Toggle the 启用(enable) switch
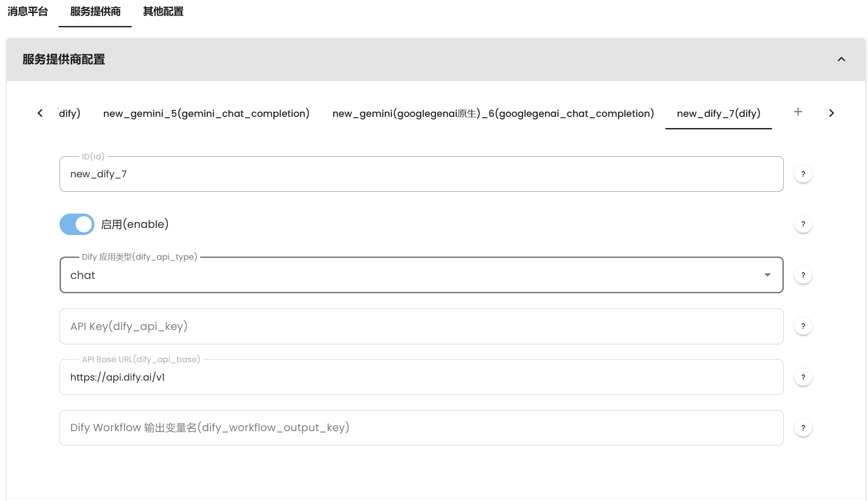The width and height of the screenshot is (868, 501). coord(77,224)
